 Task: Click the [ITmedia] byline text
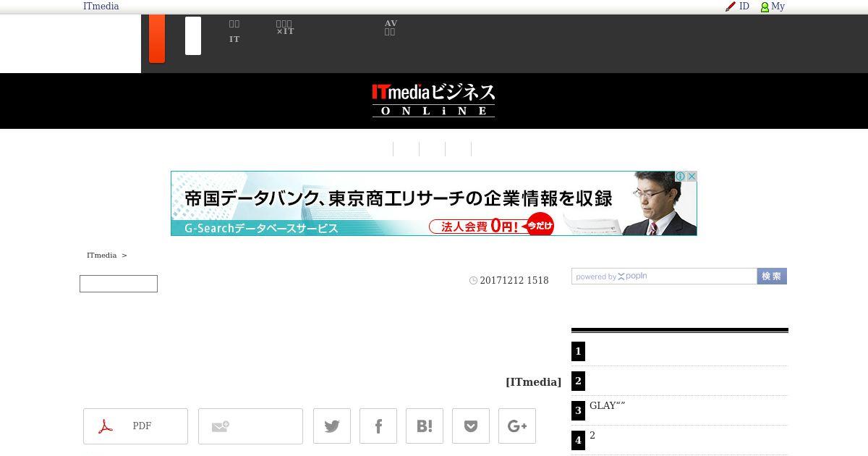pos(533,382)
